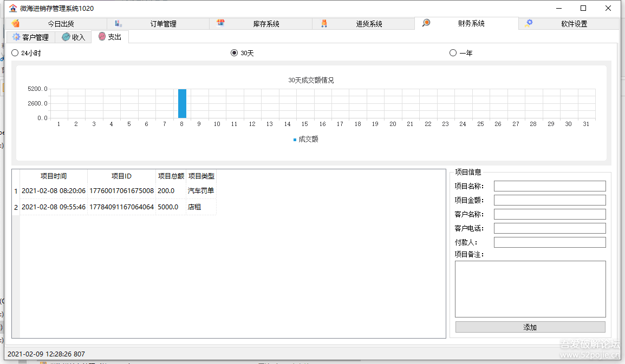The image size is (625, 364).
Task: Select the 24小时 radio button
Action: pos(15,52)
